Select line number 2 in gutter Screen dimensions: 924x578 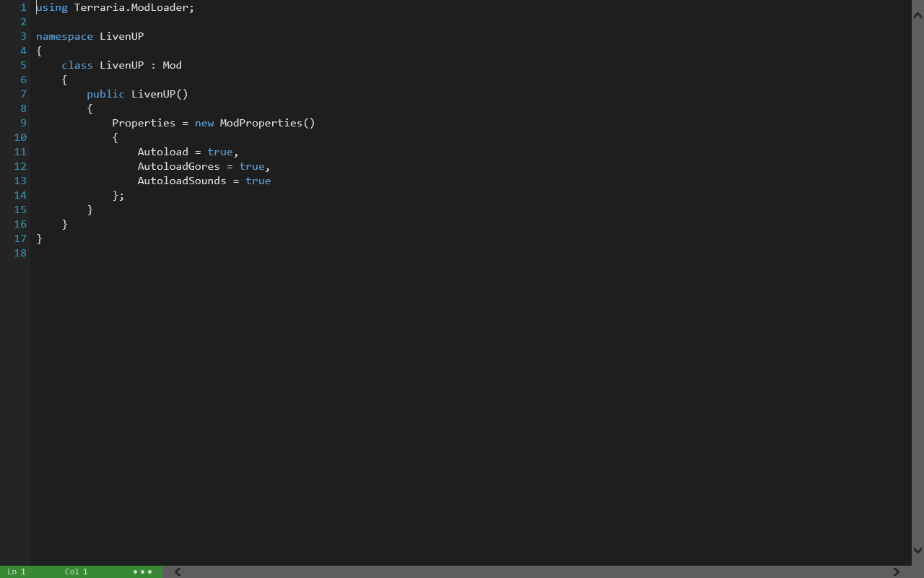pyautogui.click(x=23, y=22)
